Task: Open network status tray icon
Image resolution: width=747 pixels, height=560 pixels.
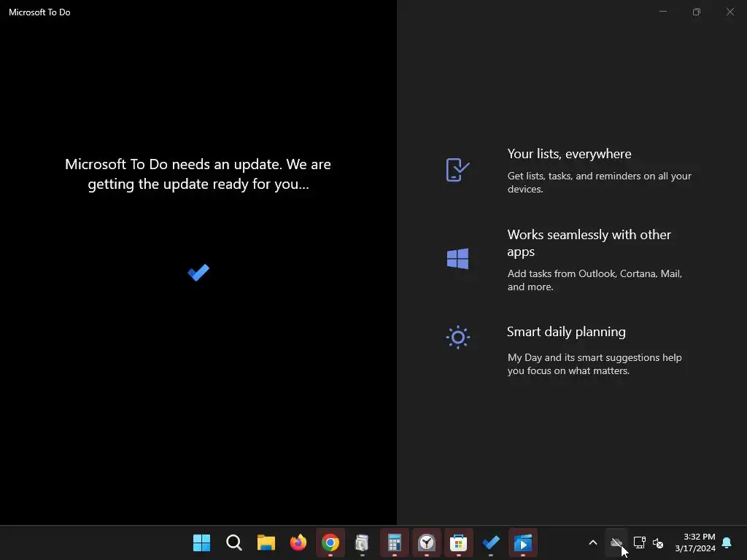Action: (x=639, y=542)
